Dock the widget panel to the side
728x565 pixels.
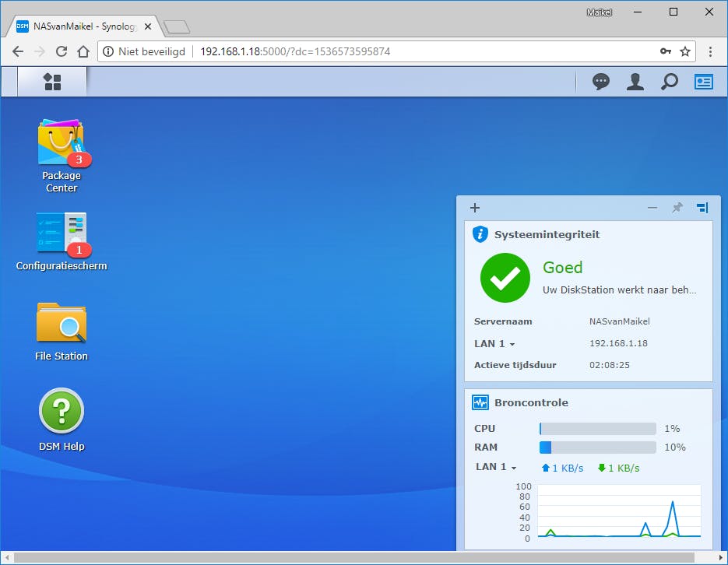tap(702, 208)
